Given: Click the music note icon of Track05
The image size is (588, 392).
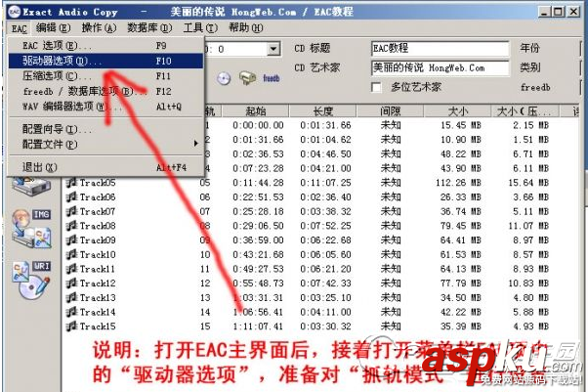Looking at the screenshot, I should [x=71, y=183].
